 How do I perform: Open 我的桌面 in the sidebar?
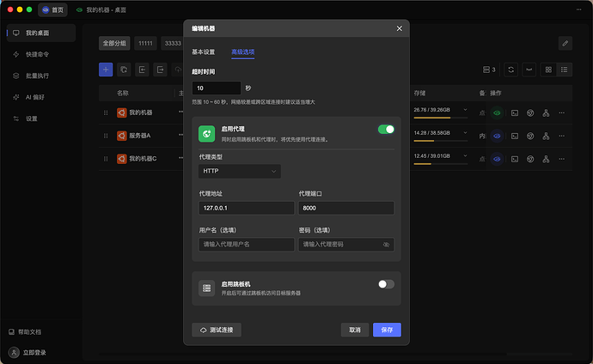(41, 33)
